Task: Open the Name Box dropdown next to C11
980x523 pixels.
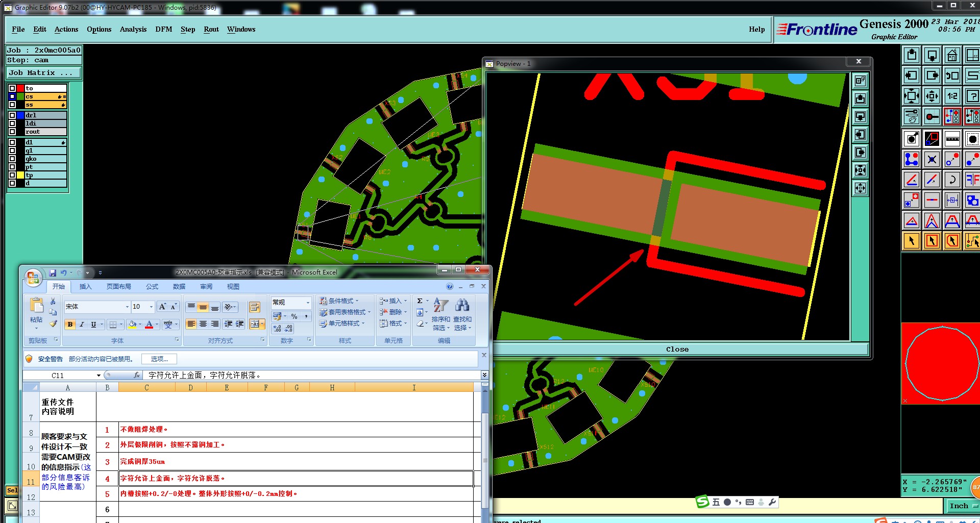Action: [x=99, y=376]
